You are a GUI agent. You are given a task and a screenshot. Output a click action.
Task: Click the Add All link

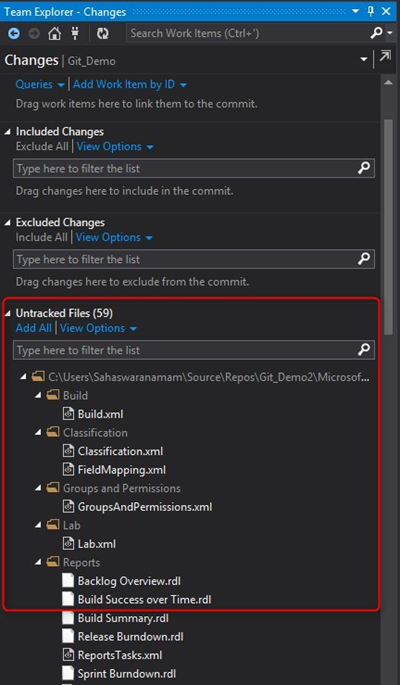click(34, 328)
